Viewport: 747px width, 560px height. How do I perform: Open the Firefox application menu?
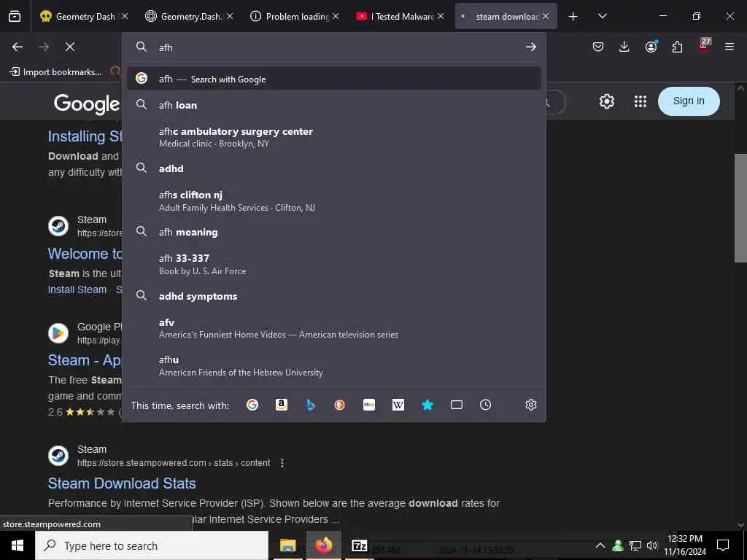click(x=729, y=47)
